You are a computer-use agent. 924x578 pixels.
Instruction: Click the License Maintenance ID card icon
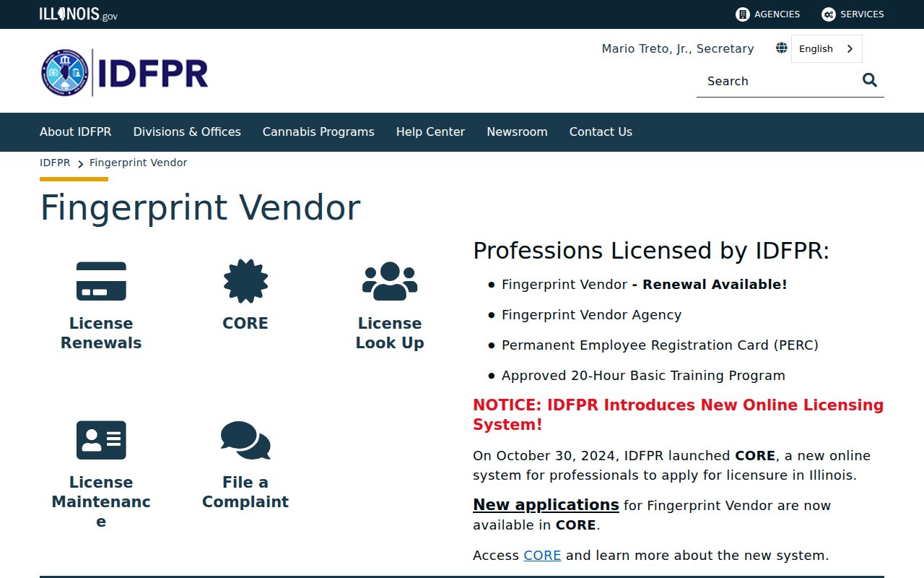(x=101, y=440)
